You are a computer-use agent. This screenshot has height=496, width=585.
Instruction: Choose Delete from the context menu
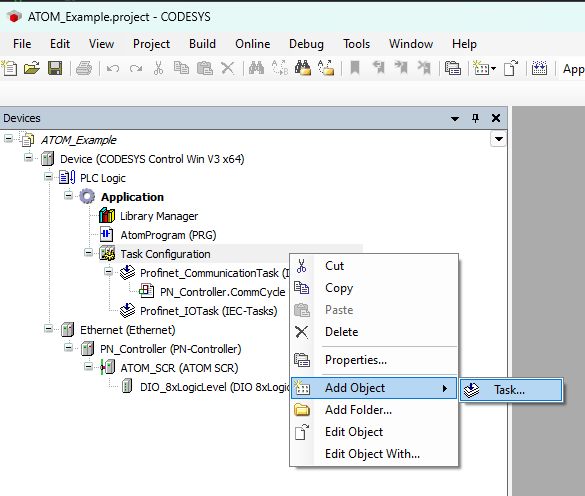374,332
